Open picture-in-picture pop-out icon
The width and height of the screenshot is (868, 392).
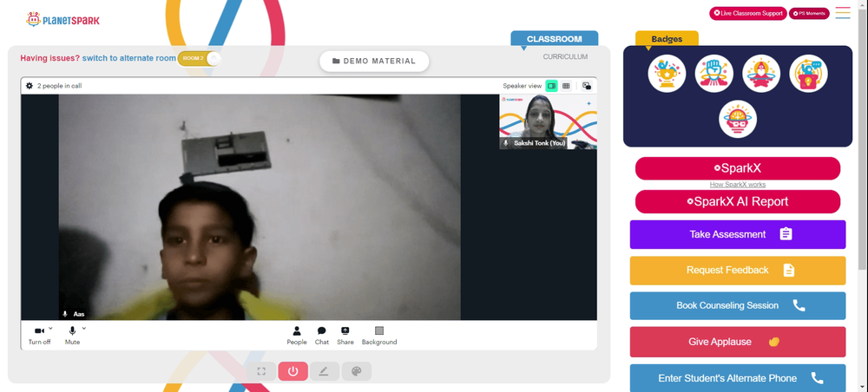click(x=586, y=86)
